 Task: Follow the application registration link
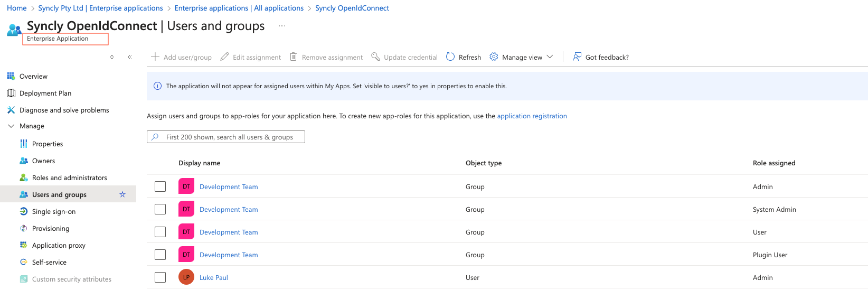pyautogui.click(x=532, y=116)
